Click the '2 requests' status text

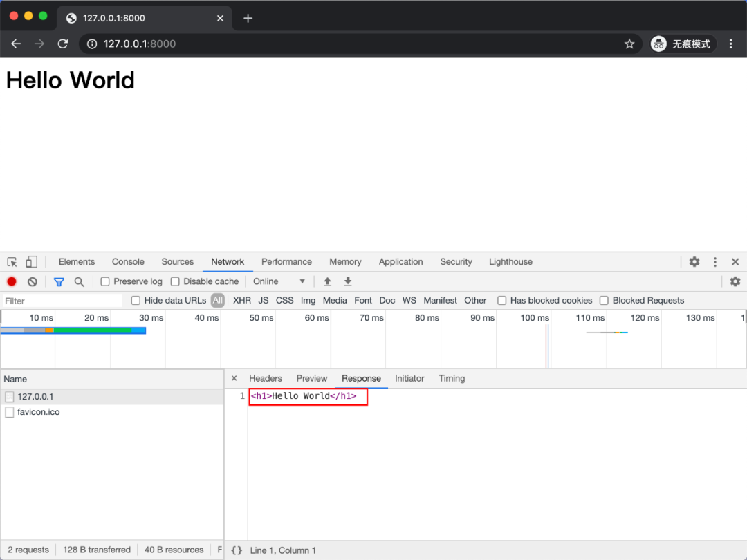click(28, 550)
